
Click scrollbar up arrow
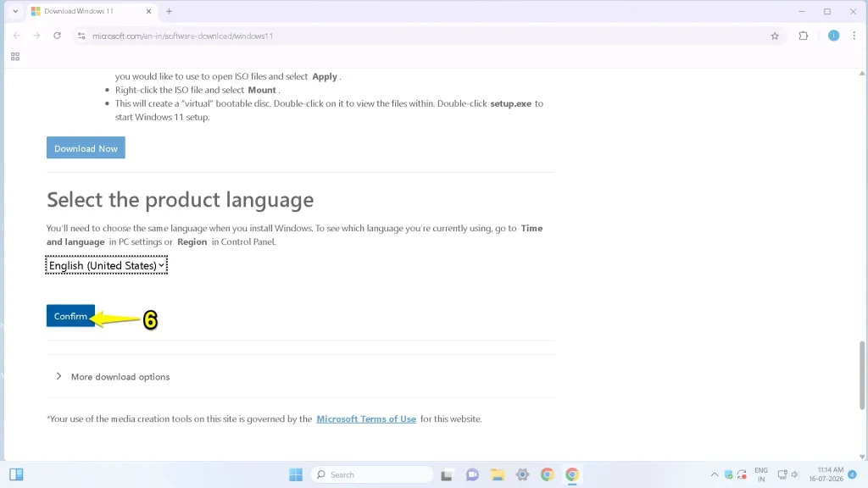862,74
